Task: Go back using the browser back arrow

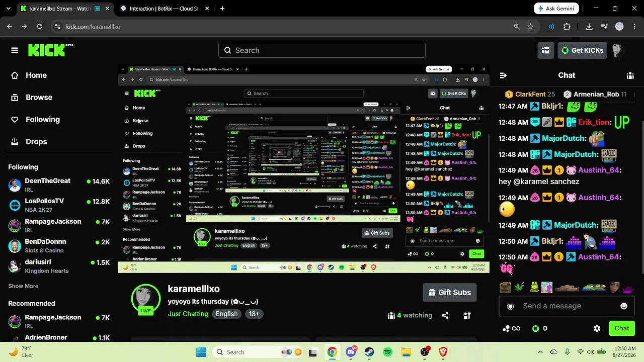Action: (10, 27)
